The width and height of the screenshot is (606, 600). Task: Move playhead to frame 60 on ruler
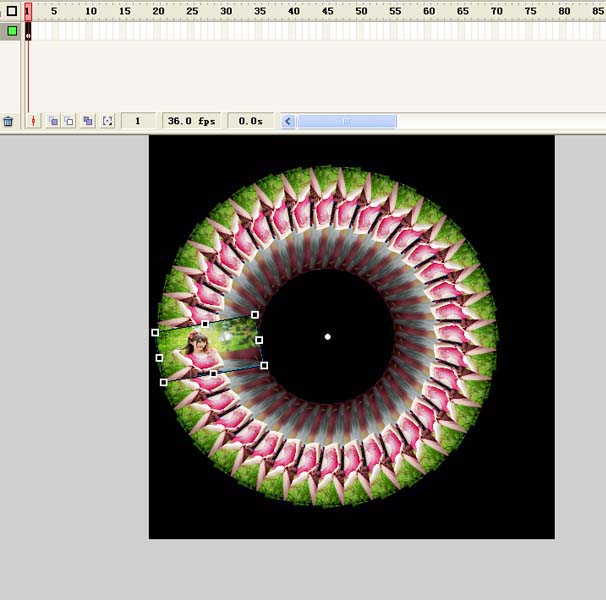pyautogui.click(x=429, y=11)
